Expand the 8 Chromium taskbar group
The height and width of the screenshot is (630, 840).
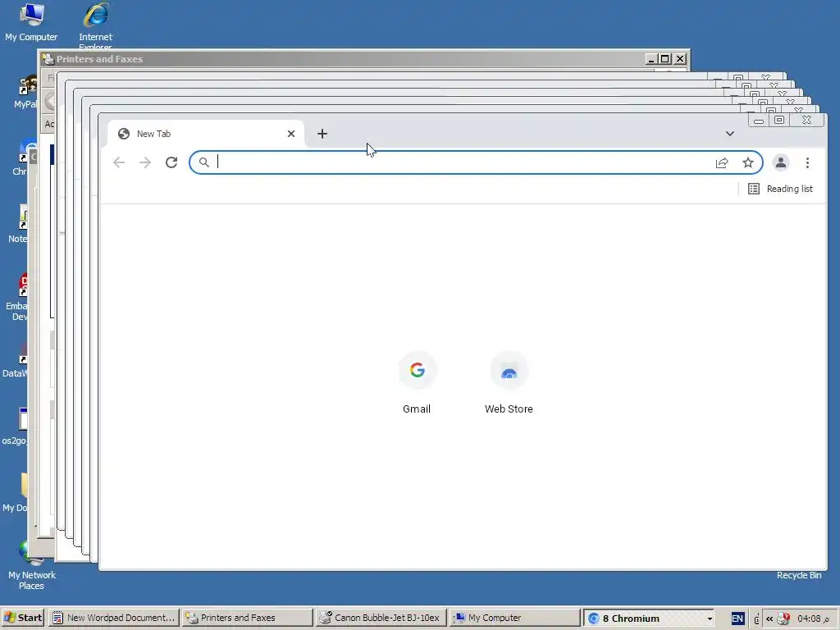650,618
